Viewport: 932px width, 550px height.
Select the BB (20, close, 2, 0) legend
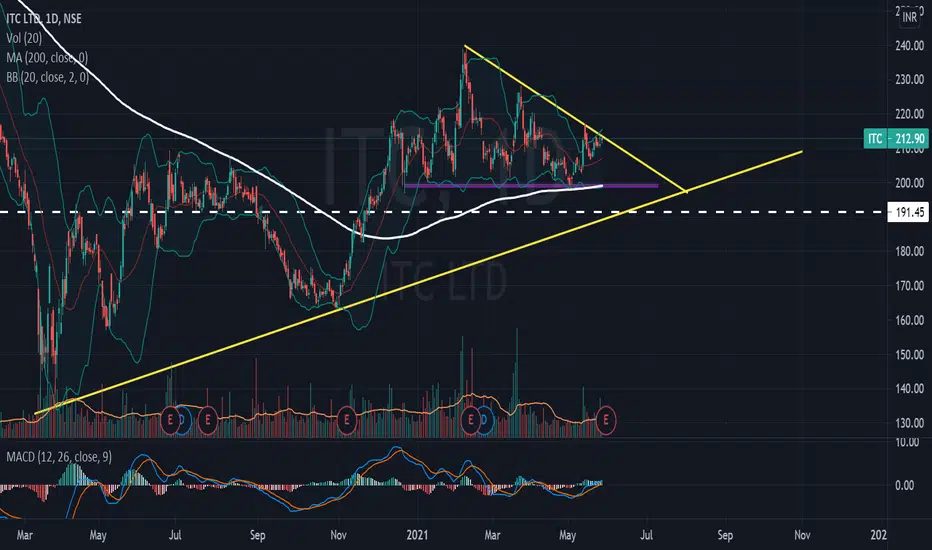pyautogui.click(x=48, y=77)
